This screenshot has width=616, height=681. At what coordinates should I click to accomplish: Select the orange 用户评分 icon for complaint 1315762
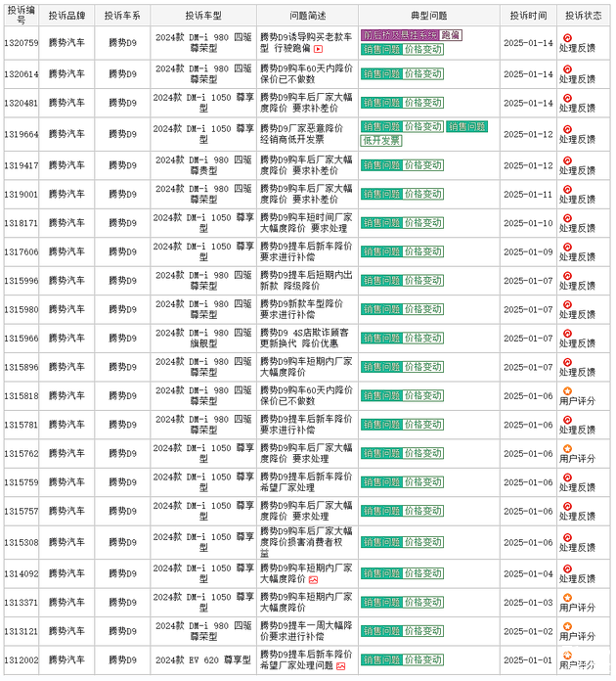567,449
